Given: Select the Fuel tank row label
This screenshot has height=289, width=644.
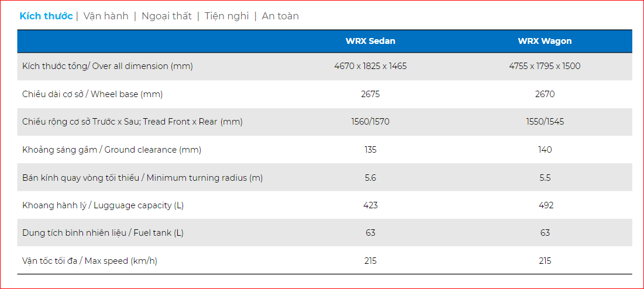Looking at the screenshot, I should 103,233.
